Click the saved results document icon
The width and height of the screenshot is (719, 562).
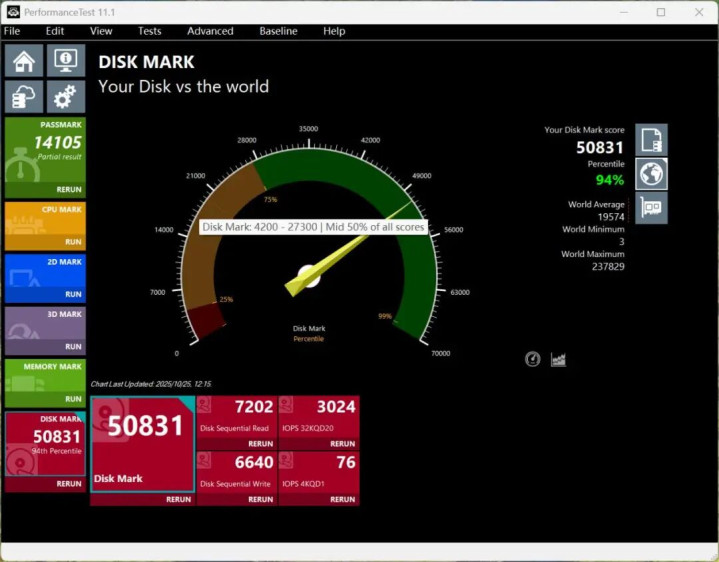(651, 140)
